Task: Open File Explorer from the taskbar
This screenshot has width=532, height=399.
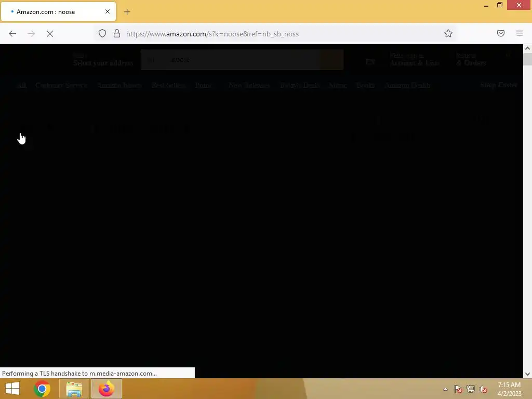Action: 74,389
